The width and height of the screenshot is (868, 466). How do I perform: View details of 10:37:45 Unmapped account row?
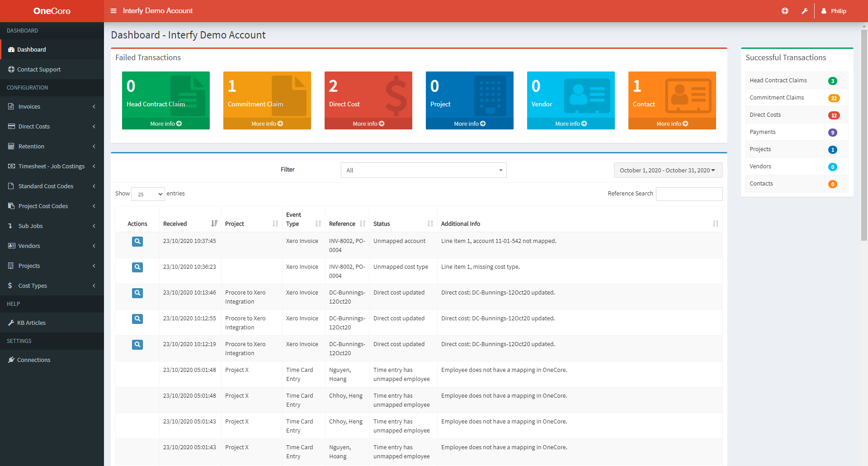(137, 242)
